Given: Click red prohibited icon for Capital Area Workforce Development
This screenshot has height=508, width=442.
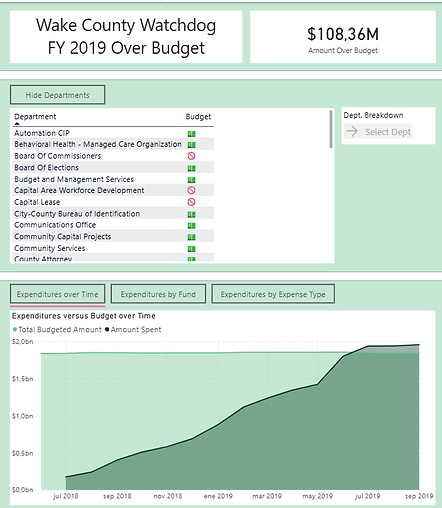Looking at the screenshot, I should point(191,190).
